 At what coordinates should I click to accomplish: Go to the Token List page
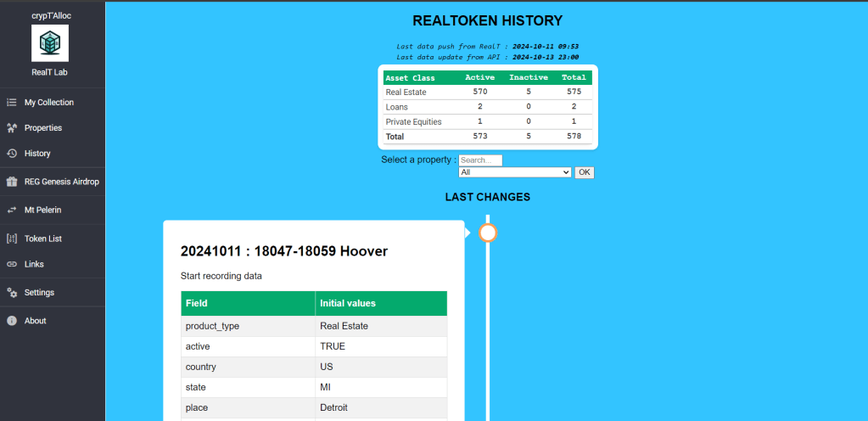(x=43, y=239)
